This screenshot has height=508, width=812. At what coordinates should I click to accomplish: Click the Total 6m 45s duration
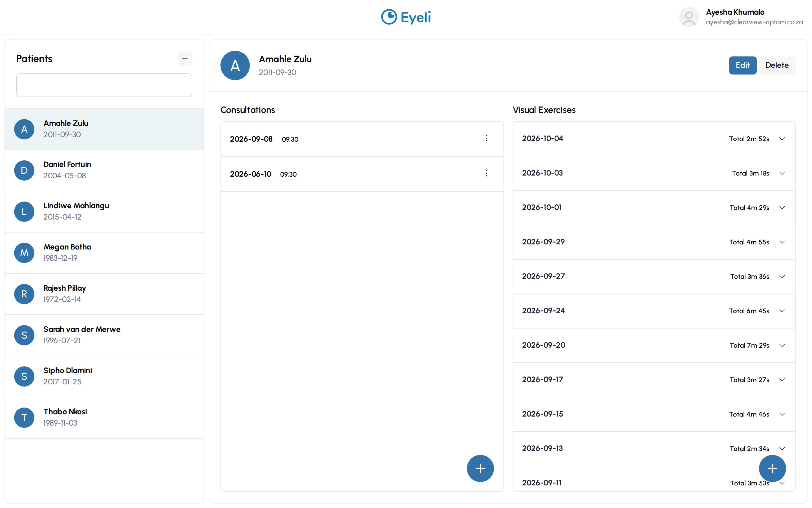749,311
